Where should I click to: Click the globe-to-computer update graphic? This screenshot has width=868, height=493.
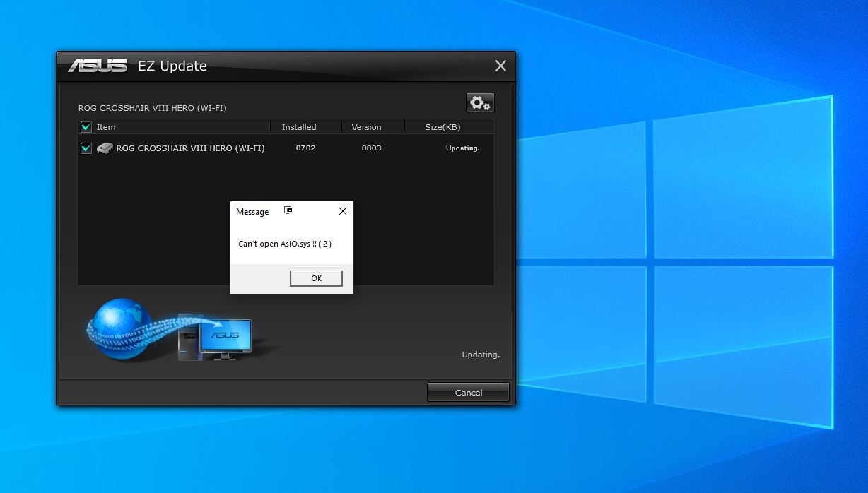pyautogui.click(x=170, y=330)
